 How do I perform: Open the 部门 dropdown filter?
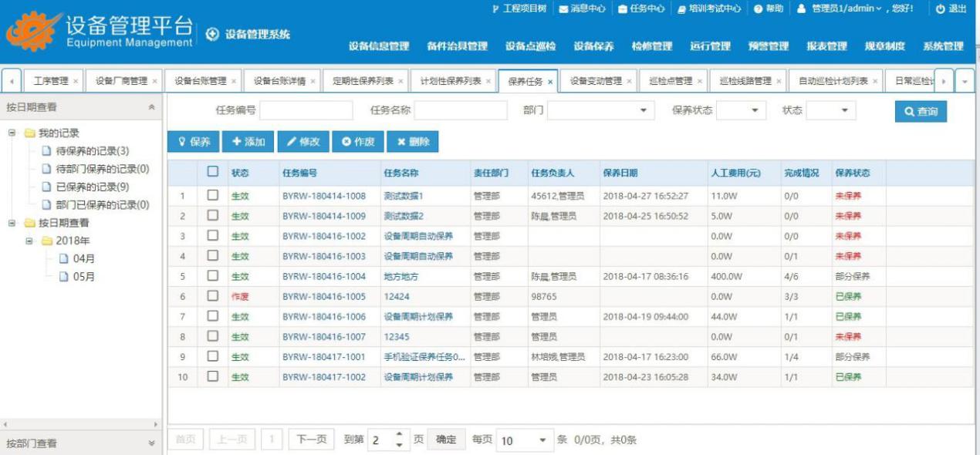click(643, 111)
